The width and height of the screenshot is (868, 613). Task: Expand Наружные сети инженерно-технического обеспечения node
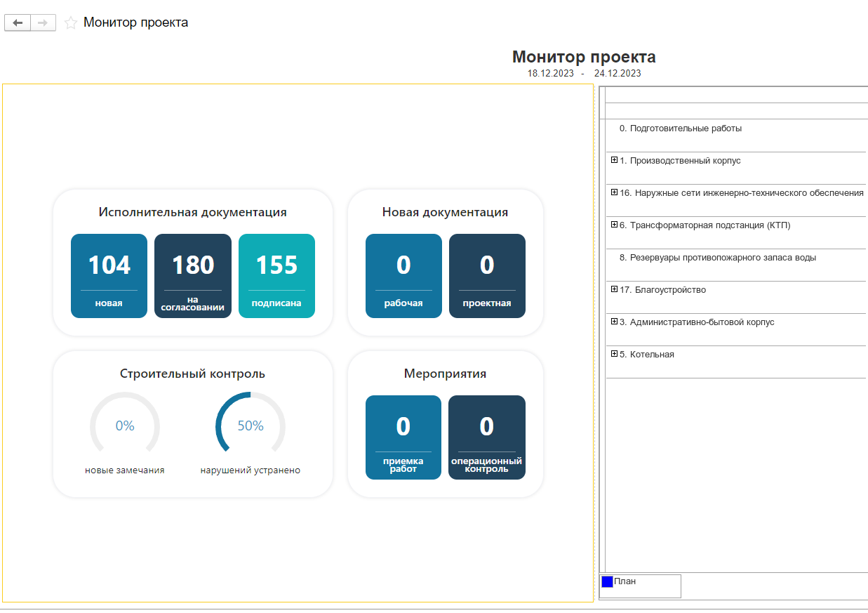[614, 192]
